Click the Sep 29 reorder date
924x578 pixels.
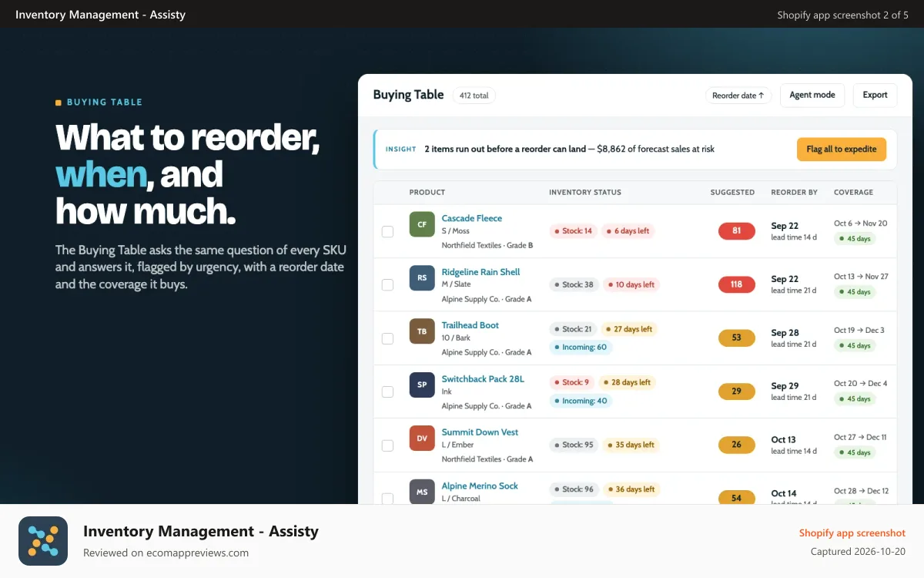(x=785, y=386)
